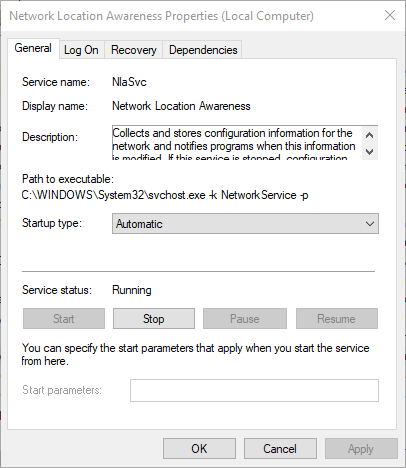
Task: Click the Start parameters text field
Action: [254, 390]
